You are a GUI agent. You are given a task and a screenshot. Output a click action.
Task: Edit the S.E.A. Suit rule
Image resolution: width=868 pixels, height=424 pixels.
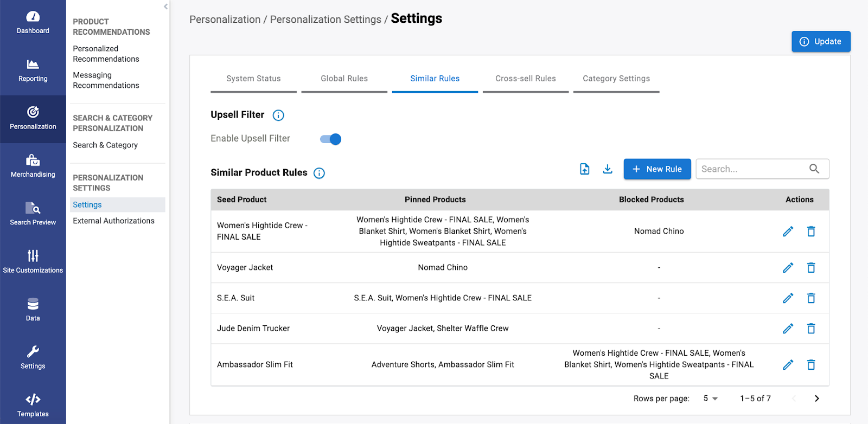(788, 298)
